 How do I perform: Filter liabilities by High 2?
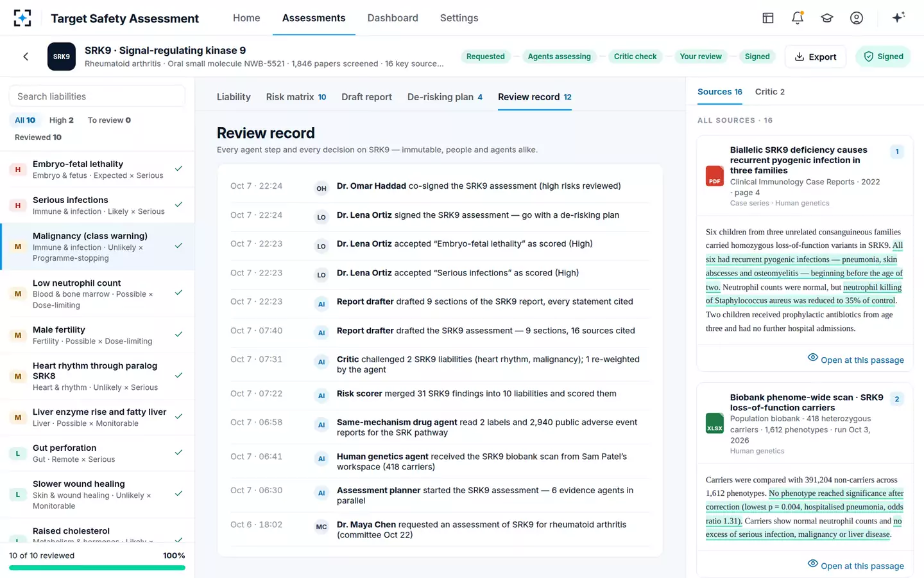coord(62,120)
